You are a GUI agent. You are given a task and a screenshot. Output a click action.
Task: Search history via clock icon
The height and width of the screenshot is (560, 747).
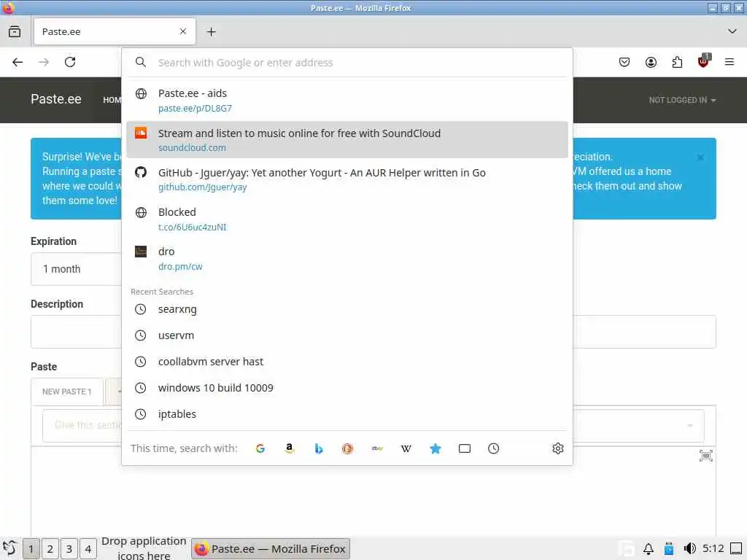point(494,448)
